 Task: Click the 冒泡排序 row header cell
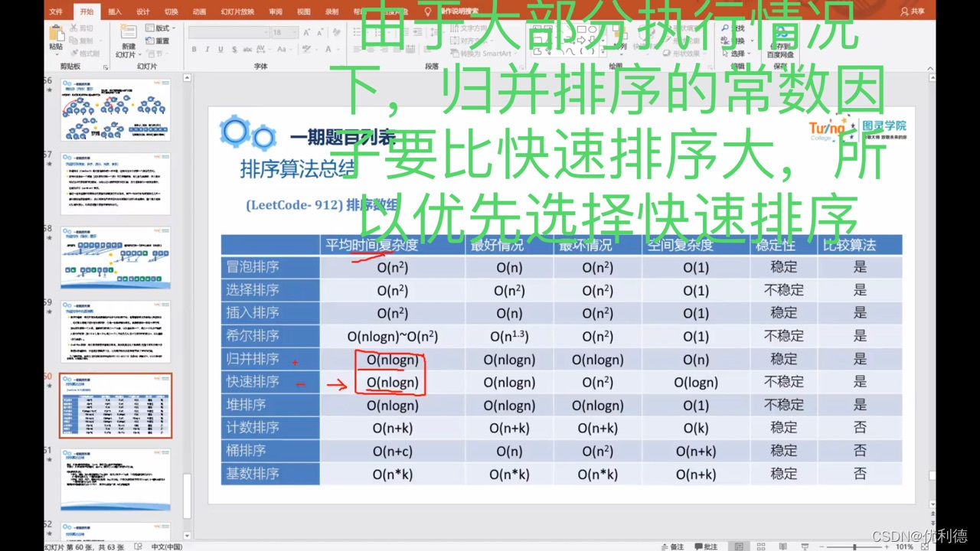point(270,267)
